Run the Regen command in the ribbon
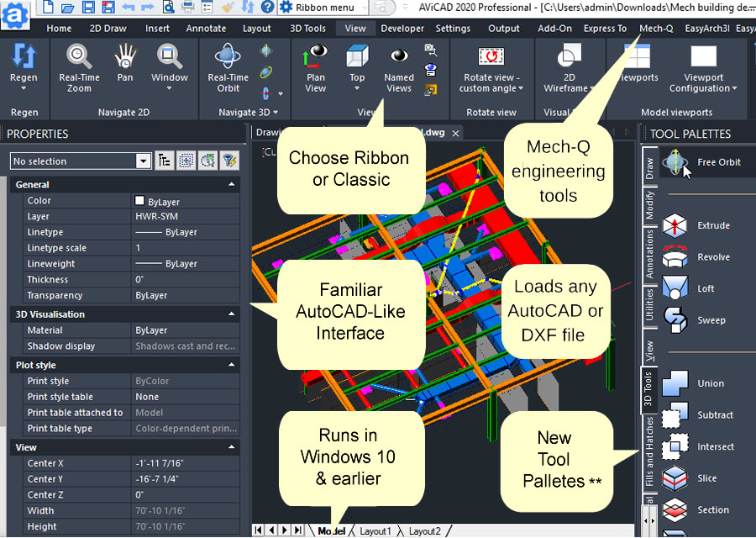This screenshot has height=538, width=756. tap(24, 66)
